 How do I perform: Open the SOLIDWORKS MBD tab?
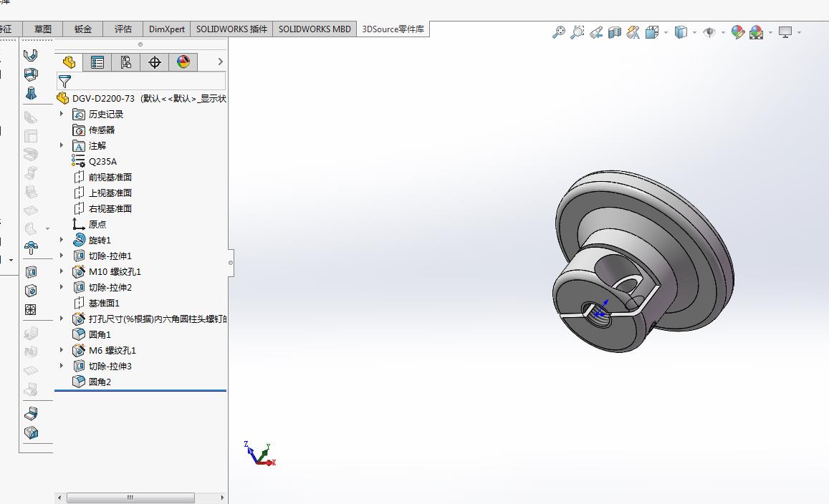315,29
